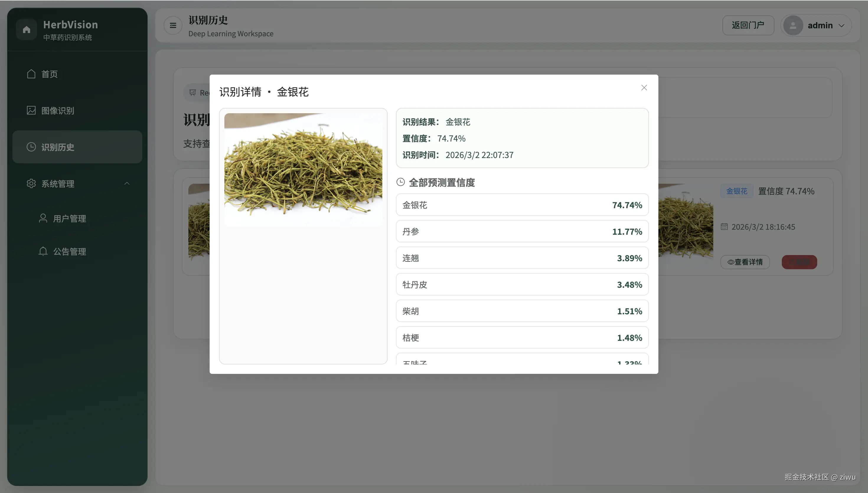
Task: Switch to 识别历史 in the sidebar
Action: click(58, 147)
